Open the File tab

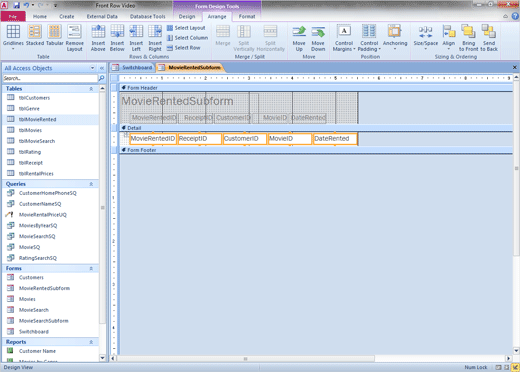tap(13, 16)
